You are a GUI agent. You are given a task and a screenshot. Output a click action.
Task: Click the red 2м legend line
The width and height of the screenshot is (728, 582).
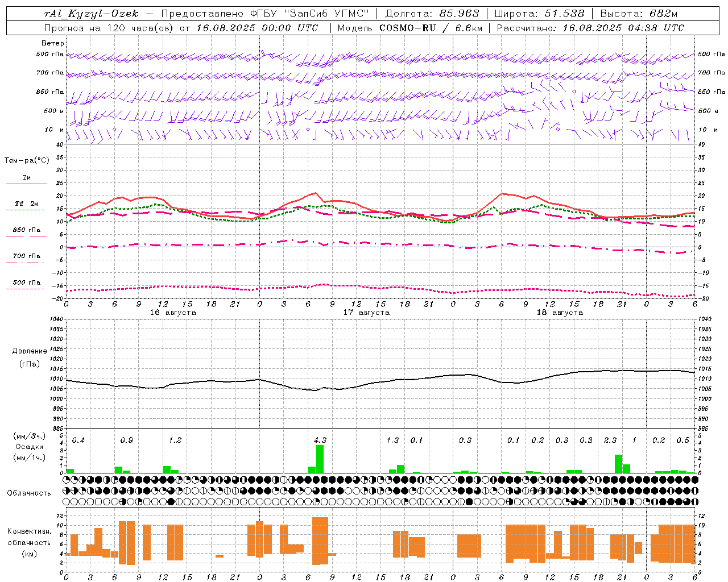[x=26, y=184]
